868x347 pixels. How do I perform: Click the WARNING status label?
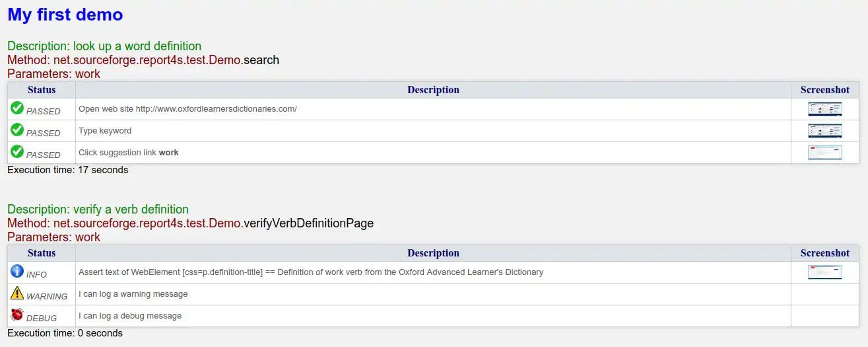[47, 297]
